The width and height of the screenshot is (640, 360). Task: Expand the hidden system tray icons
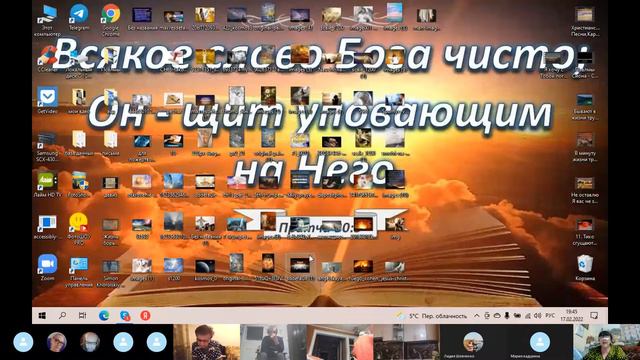coord(476,316)
